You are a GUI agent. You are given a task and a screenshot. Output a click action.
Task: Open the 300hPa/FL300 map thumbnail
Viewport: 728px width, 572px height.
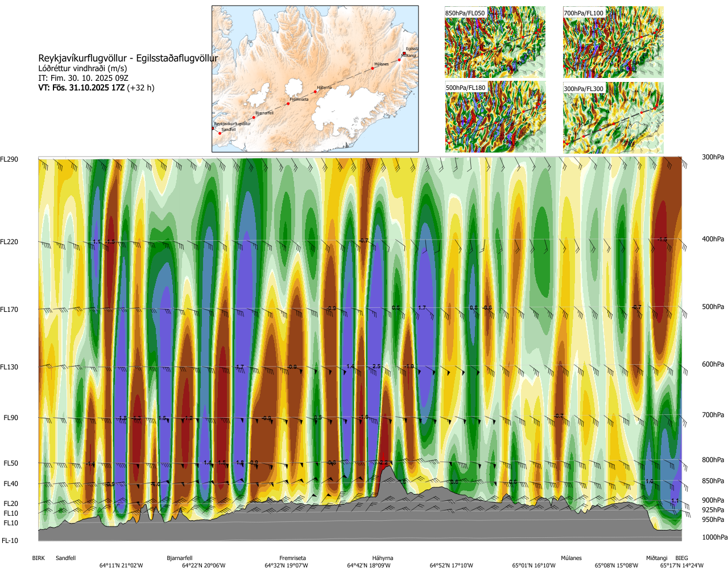[x=613, y=117]
